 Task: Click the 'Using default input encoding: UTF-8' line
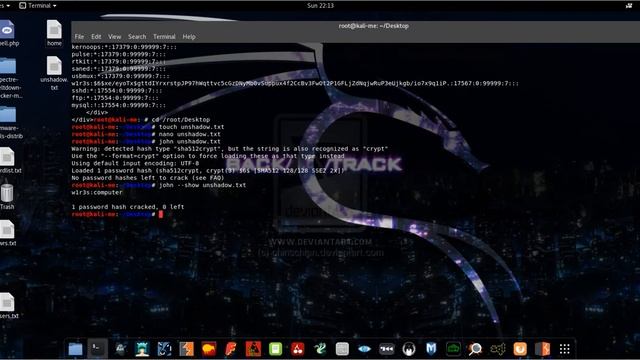(x=135, y=163)
